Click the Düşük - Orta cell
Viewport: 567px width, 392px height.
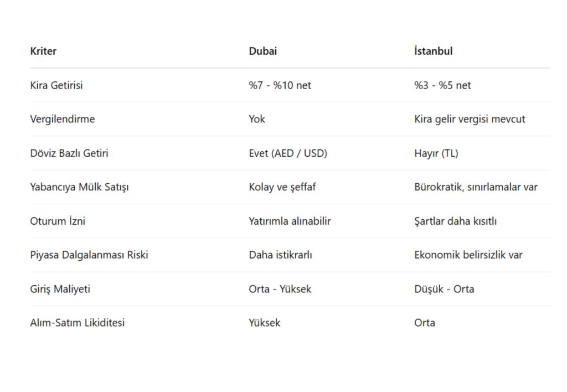click(x=444, y=289)
